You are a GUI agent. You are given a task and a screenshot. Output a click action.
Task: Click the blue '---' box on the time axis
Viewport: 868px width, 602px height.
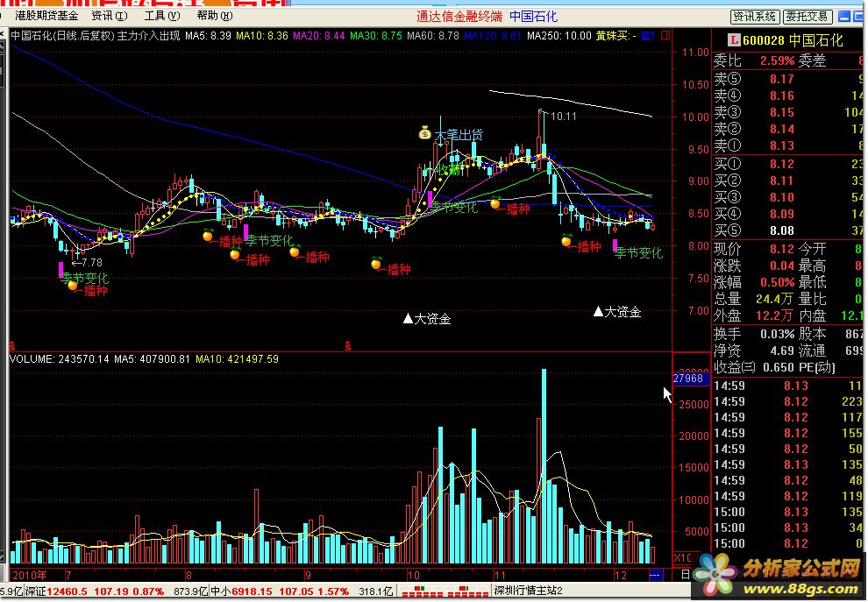point(655,576)
